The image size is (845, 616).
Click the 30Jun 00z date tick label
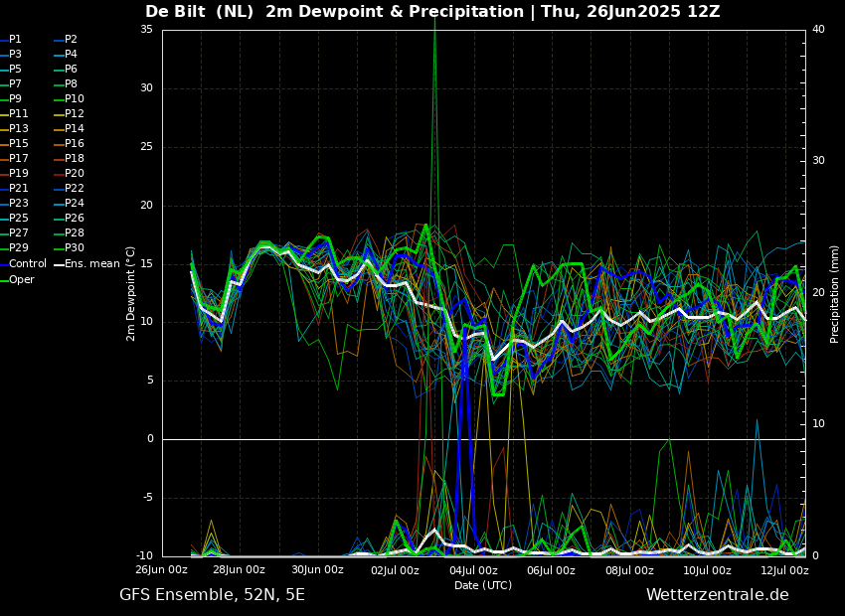click(x=317, y=570)
